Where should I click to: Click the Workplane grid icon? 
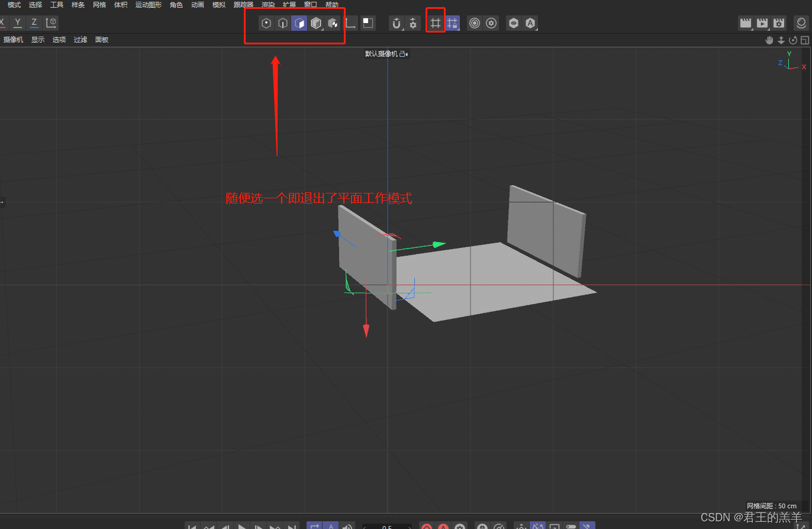[x=436, y=24]
